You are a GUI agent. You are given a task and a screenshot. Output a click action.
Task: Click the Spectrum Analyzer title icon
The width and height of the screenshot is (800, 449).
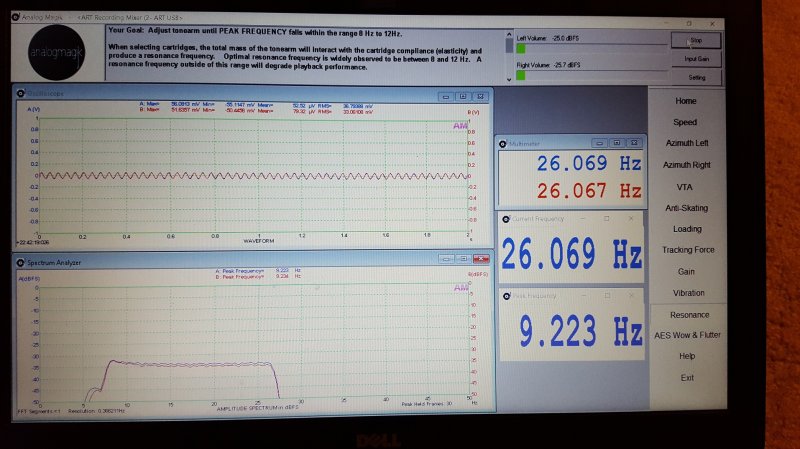[20, 262]
